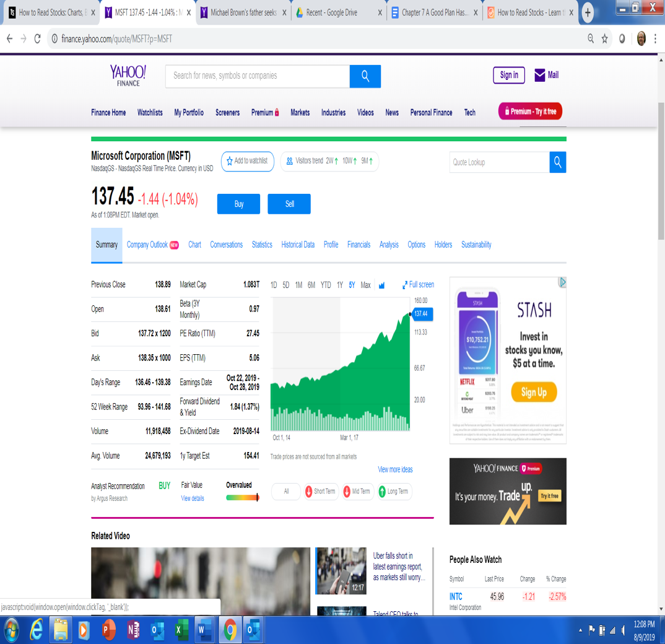Launch Internet Explorer from taskbar
The image size is (665, 644).
point(37,630)
